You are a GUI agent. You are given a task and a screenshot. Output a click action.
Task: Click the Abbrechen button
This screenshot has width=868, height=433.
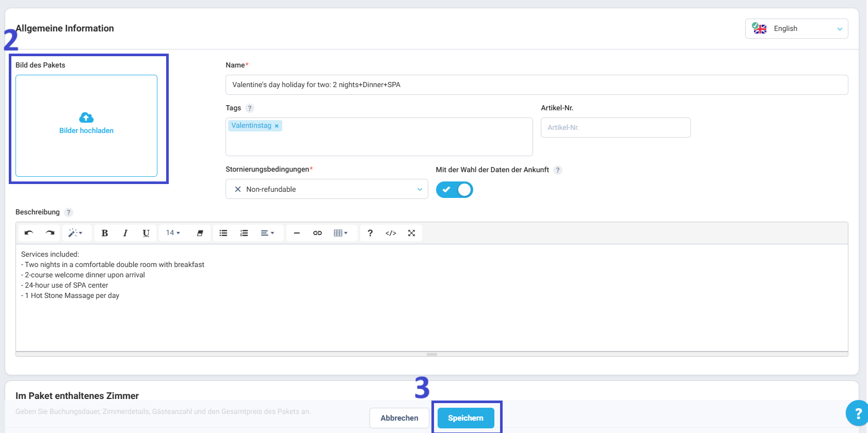399,418
